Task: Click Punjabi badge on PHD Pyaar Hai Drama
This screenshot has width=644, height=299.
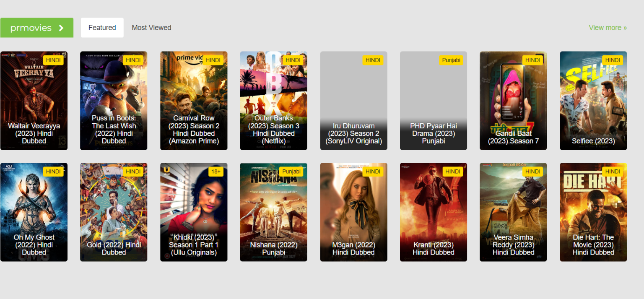Action: point(451,60)
